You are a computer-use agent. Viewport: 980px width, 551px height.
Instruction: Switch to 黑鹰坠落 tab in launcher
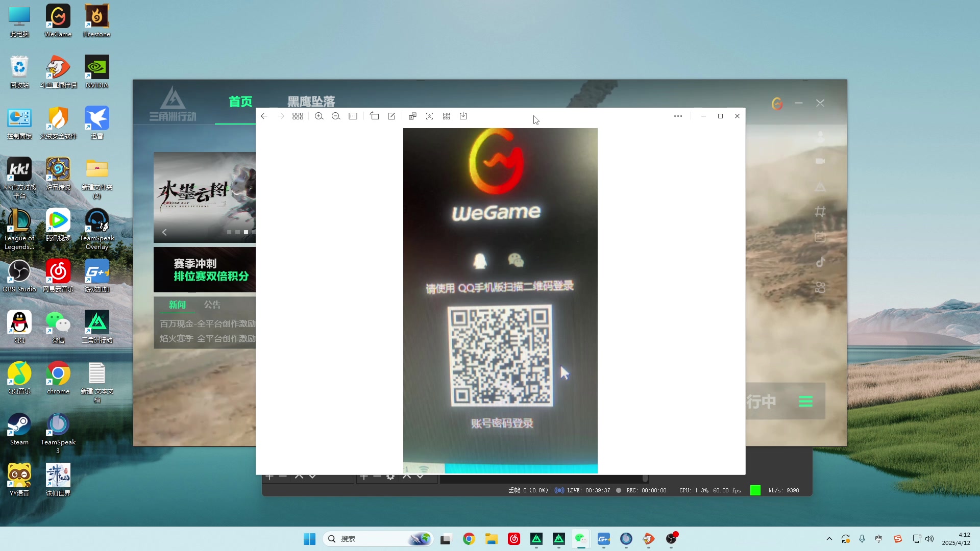[x=311, y=102]
